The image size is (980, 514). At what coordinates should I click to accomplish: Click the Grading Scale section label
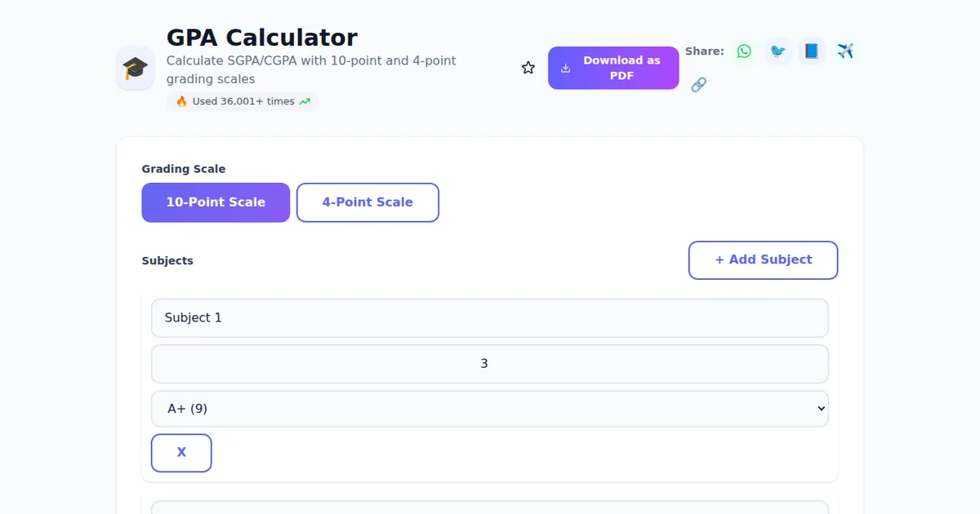(184, 169)
